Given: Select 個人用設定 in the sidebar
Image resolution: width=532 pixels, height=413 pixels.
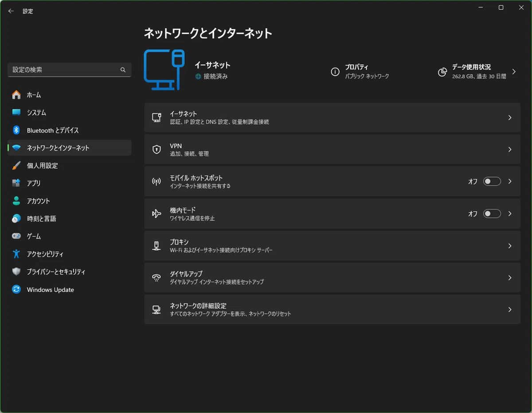Looking at the screenshot, I should (70, 166).
